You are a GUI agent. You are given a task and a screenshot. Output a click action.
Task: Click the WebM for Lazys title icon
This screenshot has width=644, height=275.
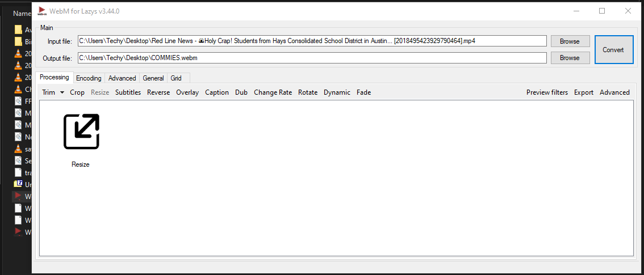(x=41, y=11)
